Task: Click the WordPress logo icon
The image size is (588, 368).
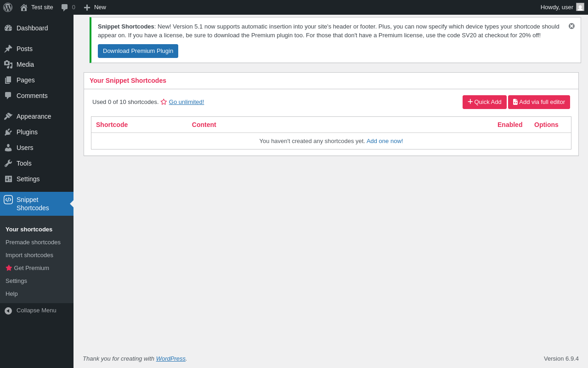Action: pos(8,7)
